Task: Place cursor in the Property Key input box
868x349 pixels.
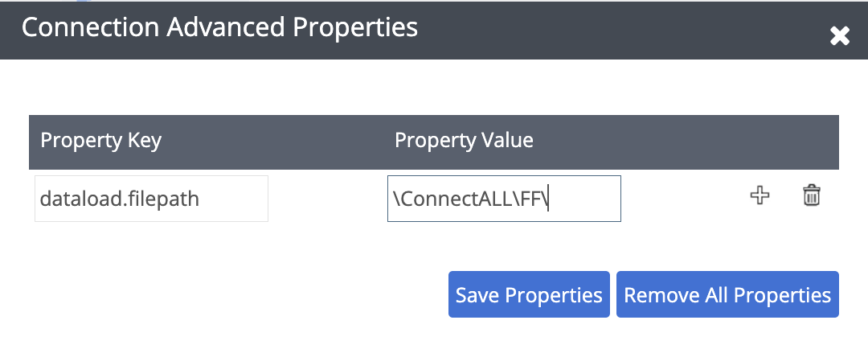Action: click(x=151, y=199)
